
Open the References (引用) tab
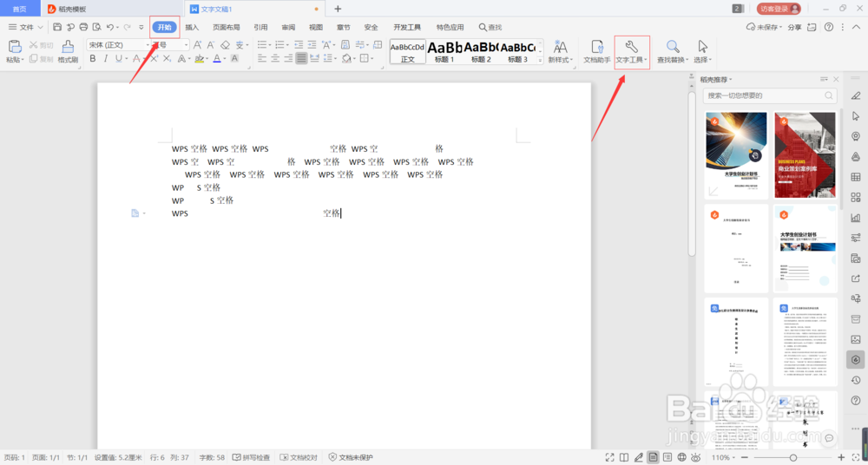click(x=260, y=27)
